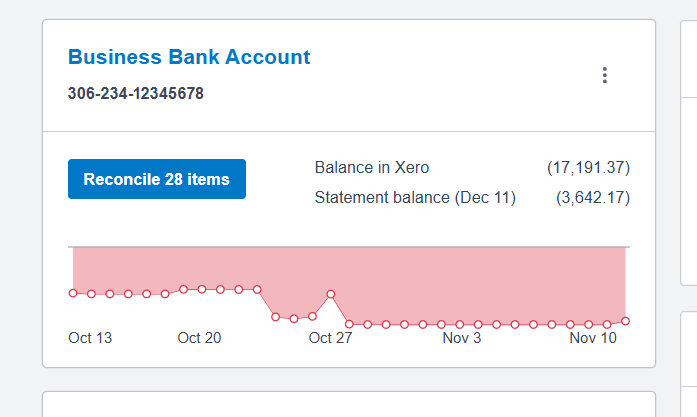Select the first chart data point at Oct 13
Screen dimensions: 697x417
[73, 293]
